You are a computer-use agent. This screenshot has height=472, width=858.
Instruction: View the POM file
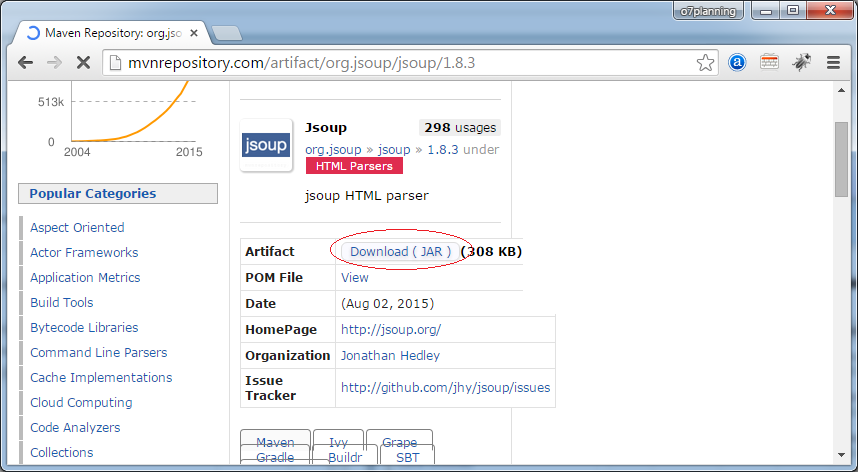[x=355, y=277]
